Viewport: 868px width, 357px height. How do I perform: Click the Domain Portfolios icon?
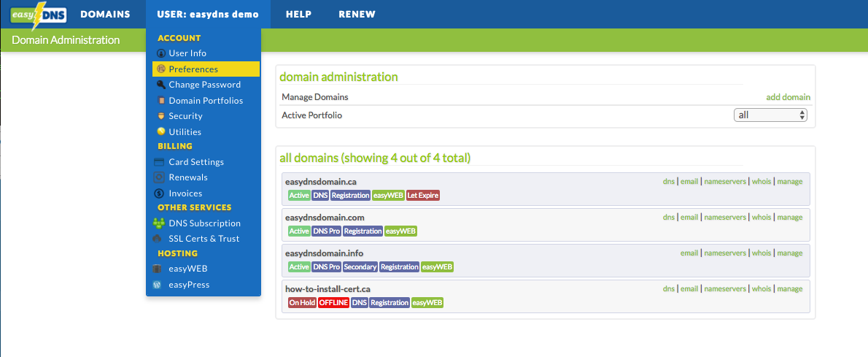tap(160, 100)
